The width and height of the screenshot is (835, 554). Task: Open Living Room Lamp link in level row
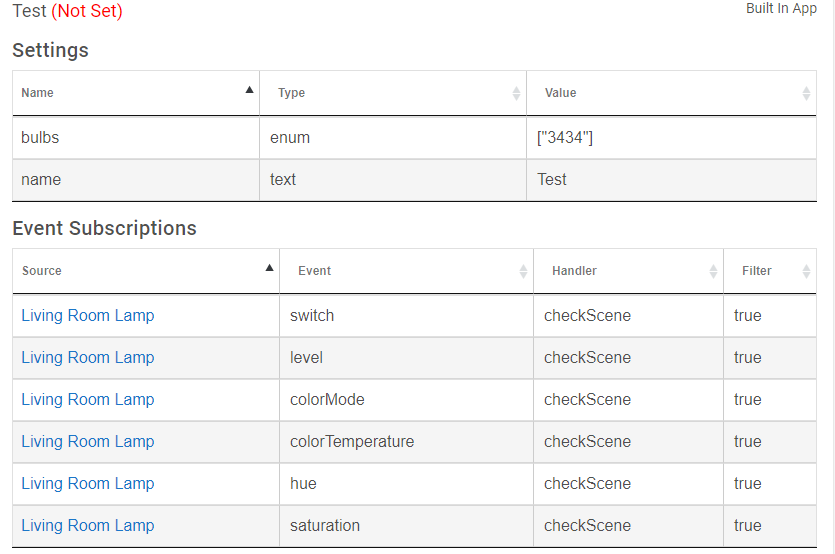tap(88, 357)
